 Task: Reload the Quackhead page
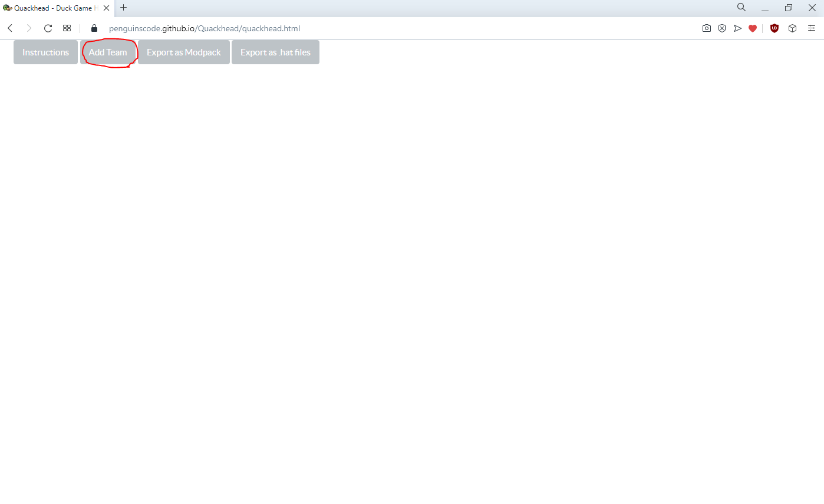[48, 28]
